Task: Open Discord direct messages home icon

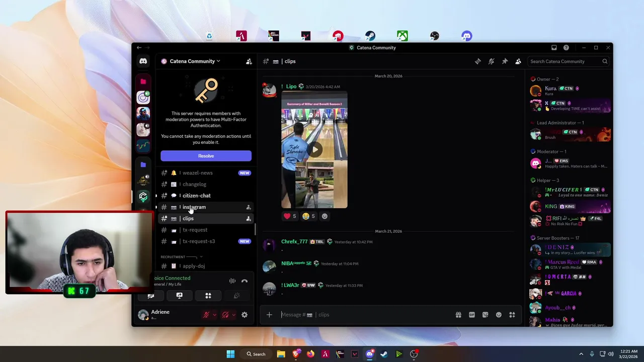Action: click(143, 61)
